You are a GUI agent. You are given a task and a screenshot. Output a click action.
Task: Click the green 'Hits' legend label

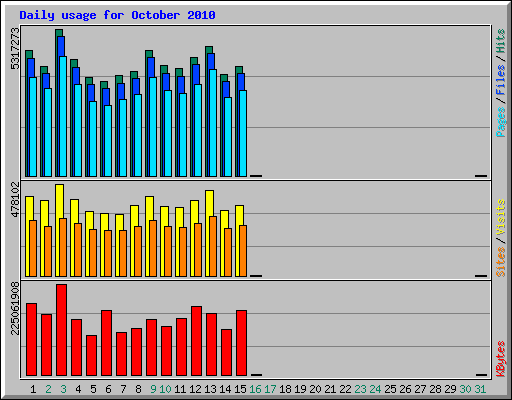coord(500,41)
